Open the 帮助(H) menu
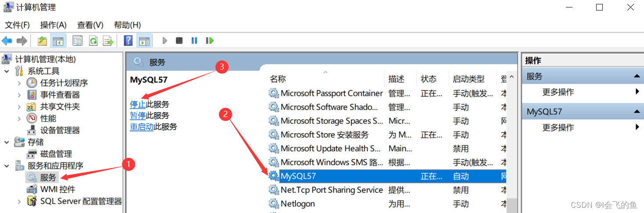The height and width of the screenshot is (213, 644). click(127, 25)
